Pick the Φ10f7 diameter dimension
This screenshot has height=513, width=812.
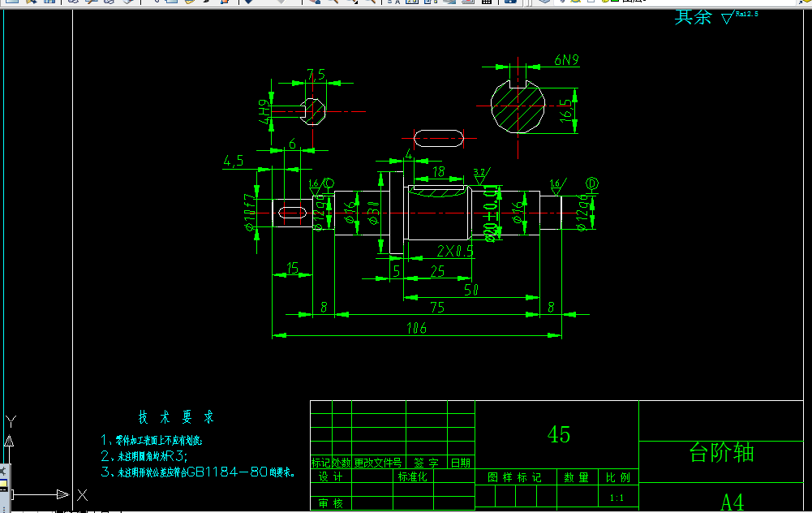click(x=250, y=212)
